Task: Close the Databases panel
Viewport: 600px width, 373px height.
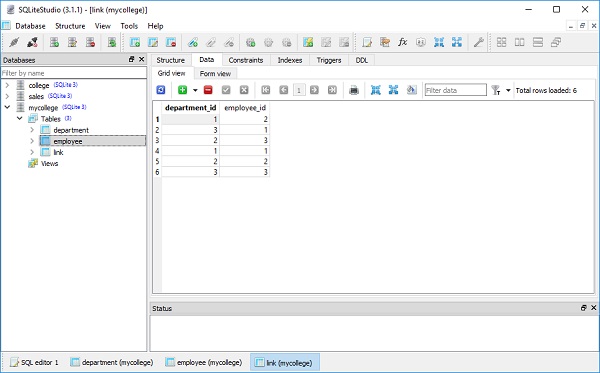Action: click(142, 59)
